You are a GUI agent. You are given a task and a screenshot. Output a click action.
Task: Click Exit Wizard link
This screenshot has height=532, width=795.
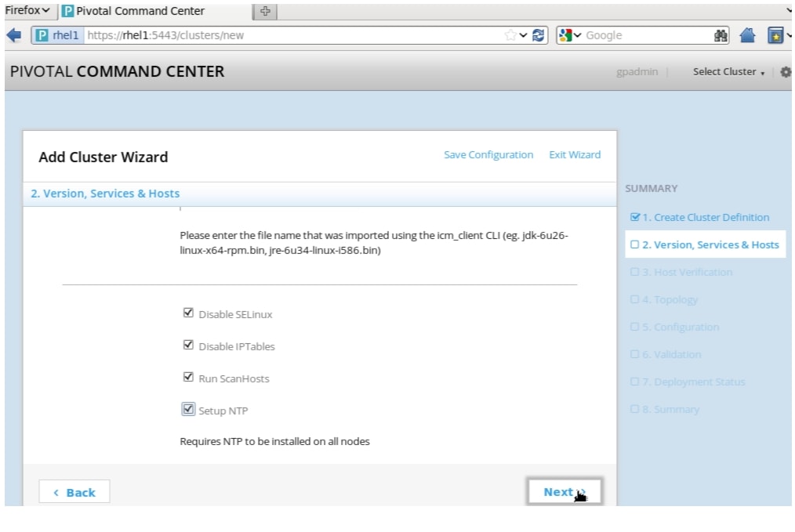575,155
